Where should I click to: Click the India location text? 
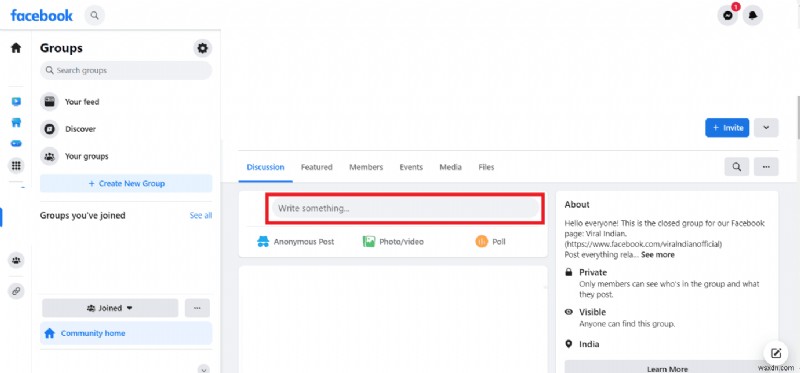point(589,344)
